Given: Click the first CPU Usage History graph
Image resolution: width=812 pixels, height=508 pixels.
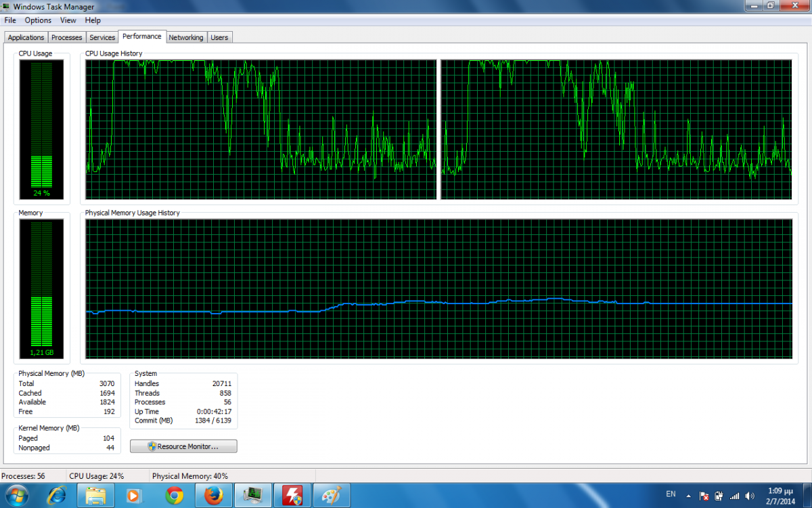Looking at the screenshot, I should pos(261,129).
